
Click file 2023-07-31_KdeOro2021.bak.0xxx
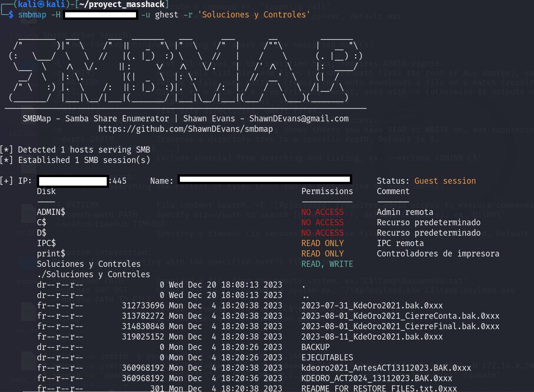point(372,306)
